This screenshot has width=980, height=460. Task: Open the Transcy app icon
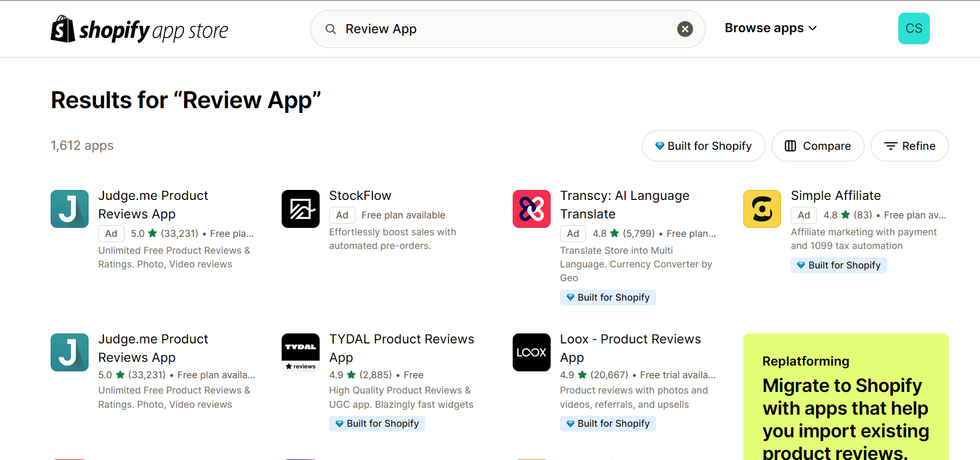click(531, 209)
